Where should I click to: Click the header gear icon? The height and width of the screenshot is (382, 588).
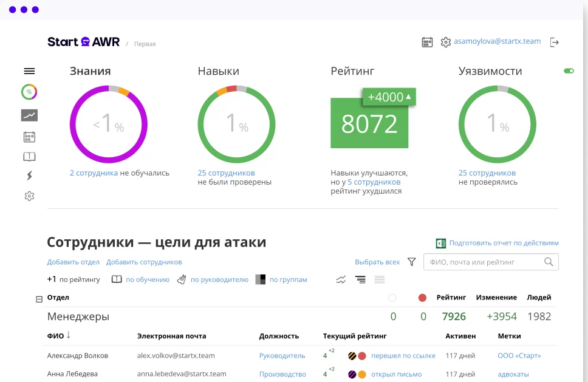tap(445, 42)
